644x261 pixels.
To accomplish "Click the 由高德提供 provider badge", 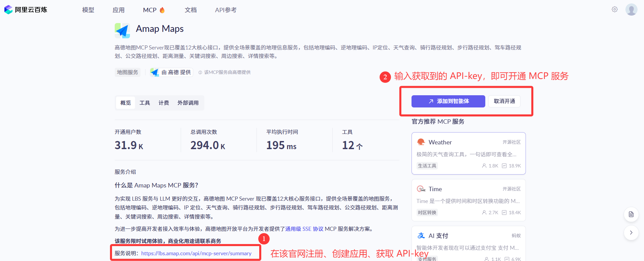I will pos(172,72).
